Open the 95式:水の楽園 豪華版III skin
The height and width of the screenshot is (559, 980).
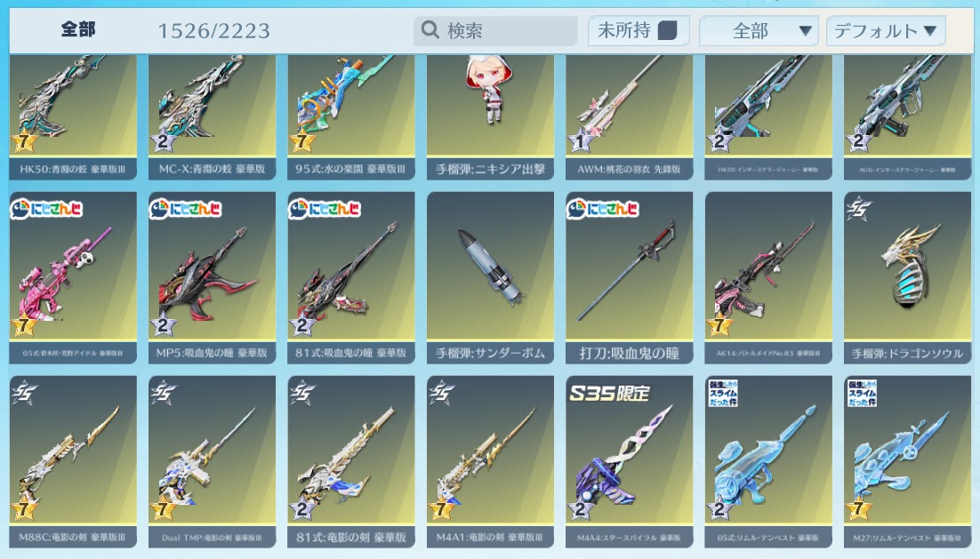[350, 116]
